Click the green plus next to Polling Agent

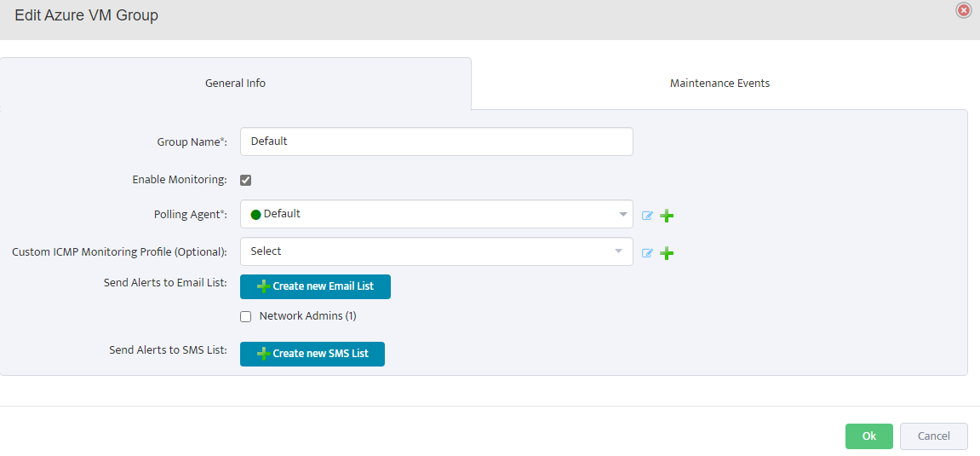pyautogui.click(x=668, y=216)
